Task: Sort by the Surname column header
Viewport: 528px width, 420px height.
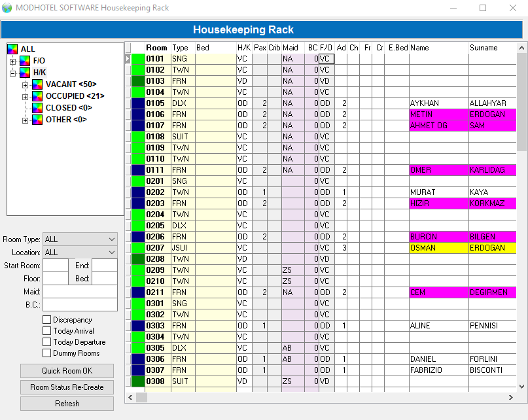Action: 484,48
